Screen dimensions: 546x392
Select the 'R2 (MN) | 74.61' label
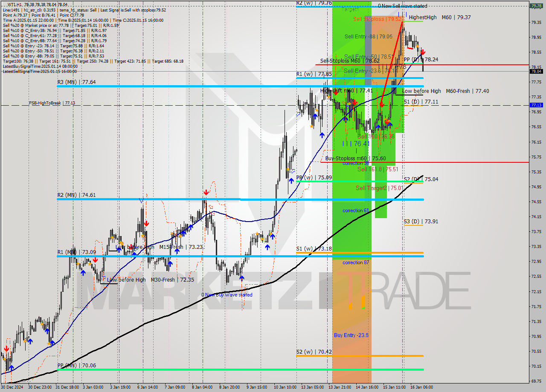coord(77,196)
